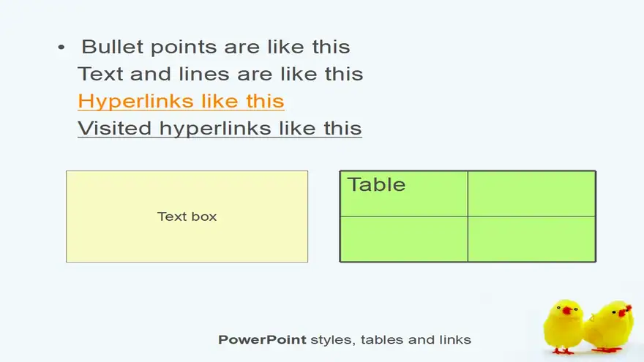Click the bold "PowerPoint" word in footer

[262, 340]
